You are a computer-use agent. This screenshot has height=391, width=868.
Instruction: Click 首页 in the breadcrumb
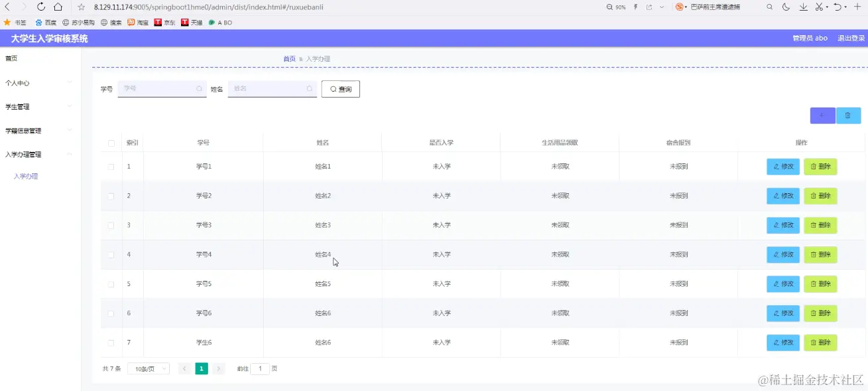coord(289,59)
